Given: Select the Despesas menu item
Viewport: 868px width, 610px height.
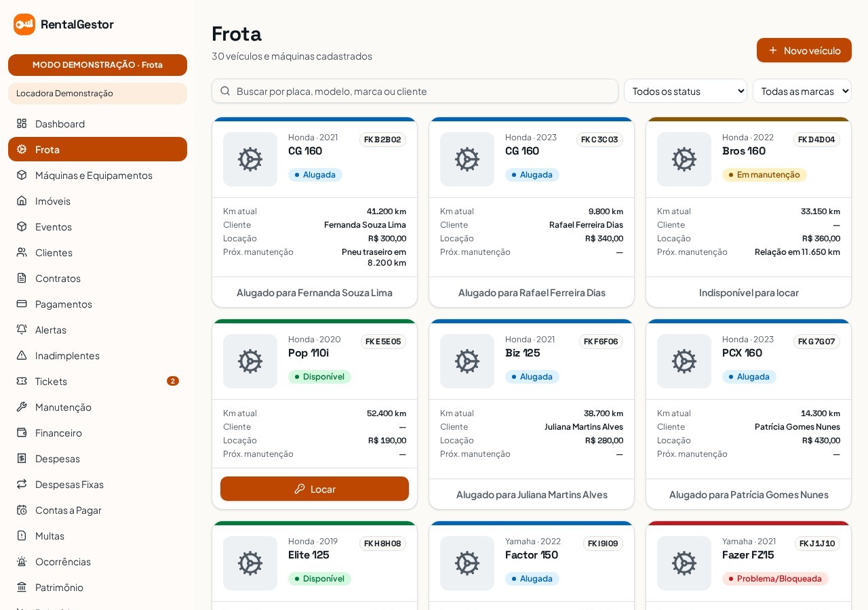Looking at the screenshot, I should 98,458.
